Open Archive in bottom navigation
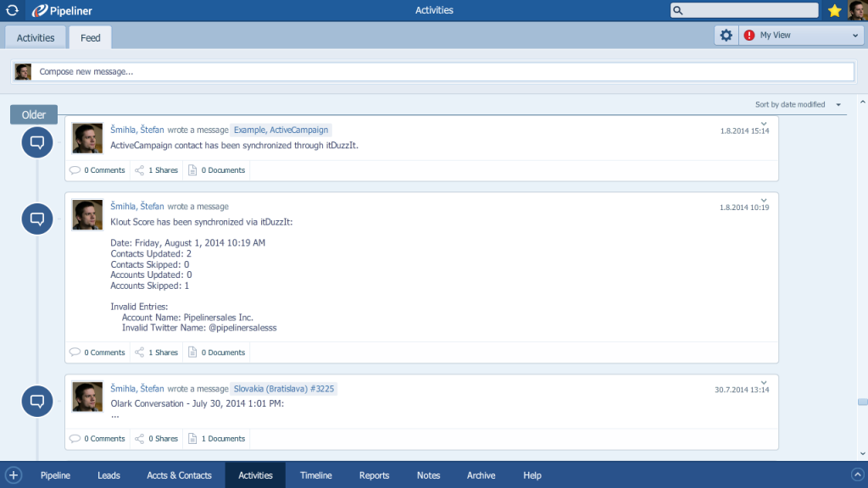868x488 pixels. [481, 475]
